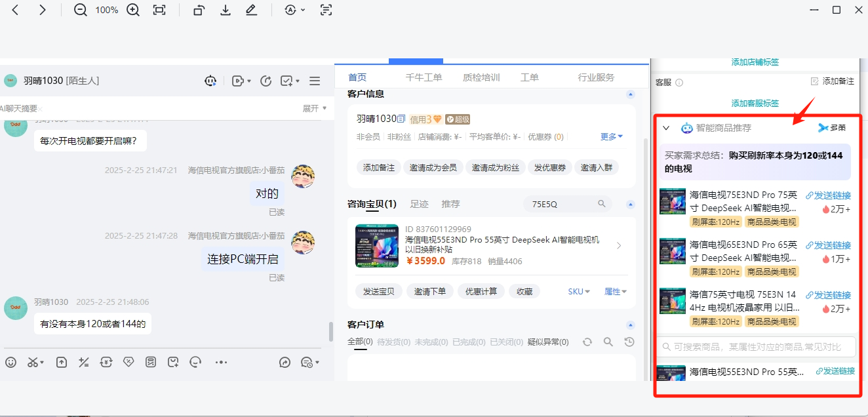Click the refresh/transfer circle icon in chat header

[x=266, y=81]
